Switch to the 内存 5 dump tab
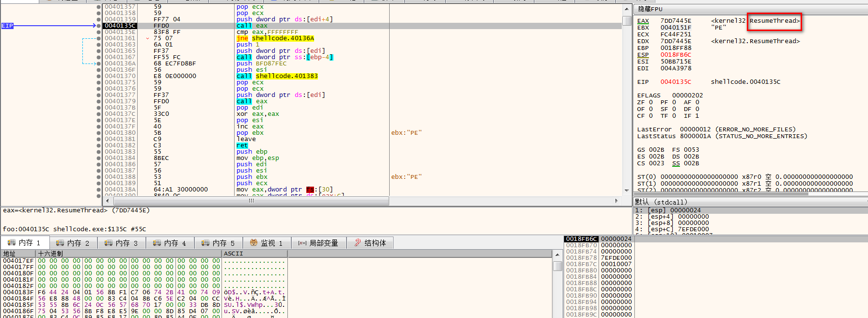The height and width of the screenshot is (318, 868). coord(219,243)
